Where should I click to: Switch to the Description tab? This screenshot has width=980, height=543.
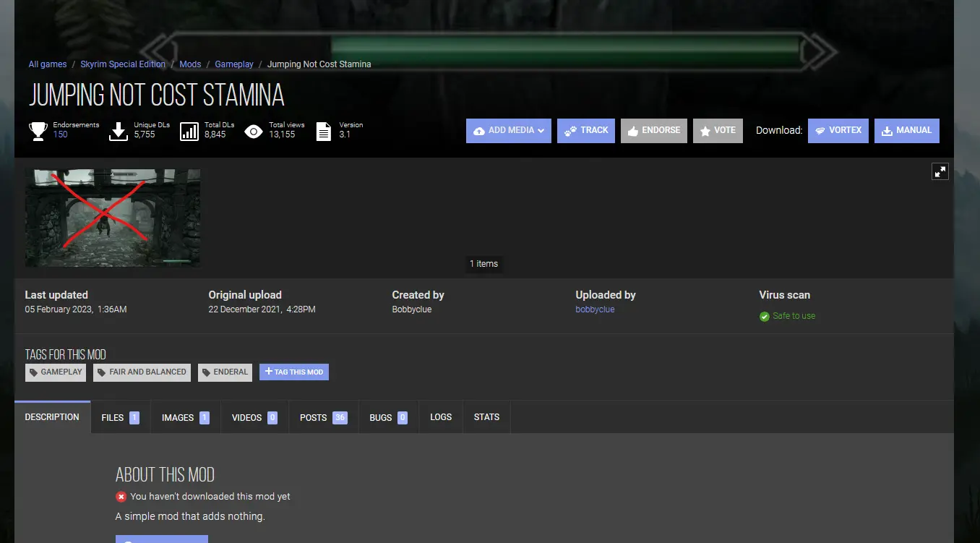coord(52,417)
